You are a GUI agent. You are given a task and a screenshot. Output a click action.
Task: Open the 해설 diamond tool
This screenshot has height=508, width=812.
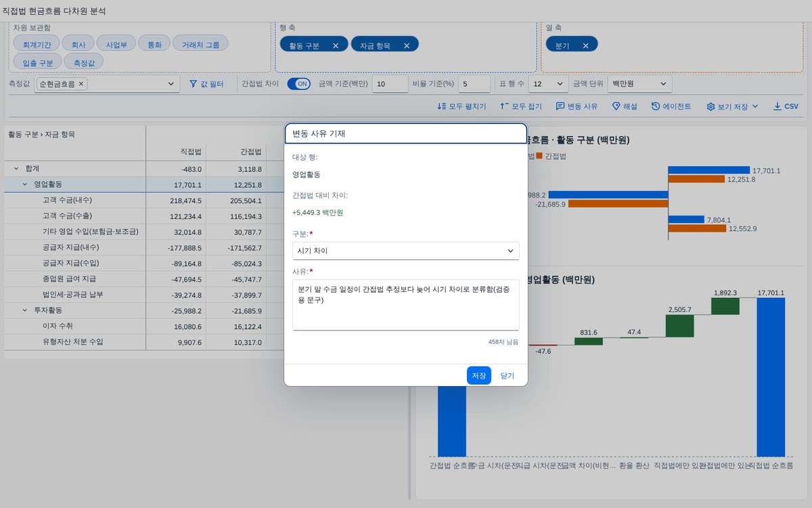click(625, 106)
